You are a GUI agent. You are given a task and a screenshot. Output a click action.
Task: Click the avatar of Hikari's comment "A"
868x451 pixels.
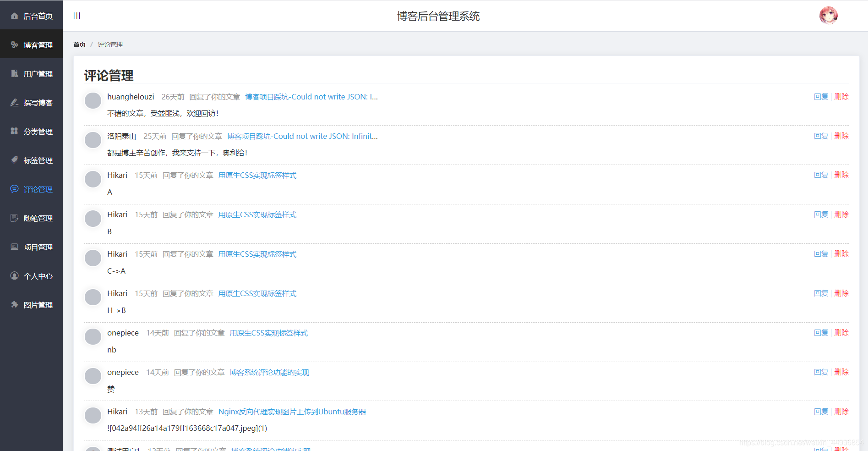pyautogui.click(x=93, y=179)
